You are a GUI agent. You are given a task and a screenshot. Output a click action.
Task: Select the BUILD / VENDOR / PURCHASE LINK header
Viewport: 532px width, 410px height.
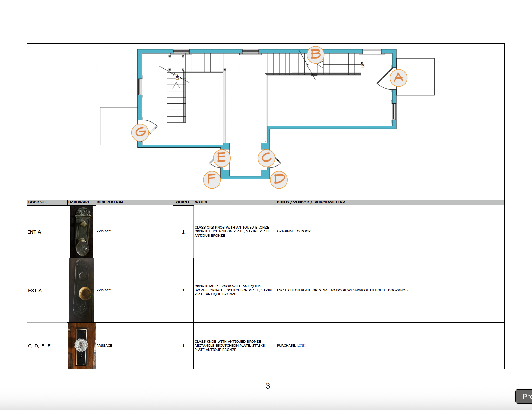coord(311,202)
